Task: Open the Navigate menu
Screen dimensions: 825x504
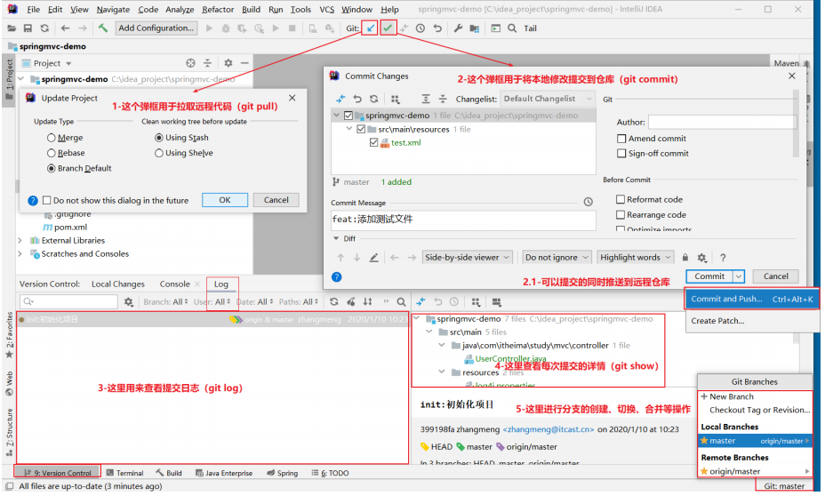Action: [x=113, y=10]
